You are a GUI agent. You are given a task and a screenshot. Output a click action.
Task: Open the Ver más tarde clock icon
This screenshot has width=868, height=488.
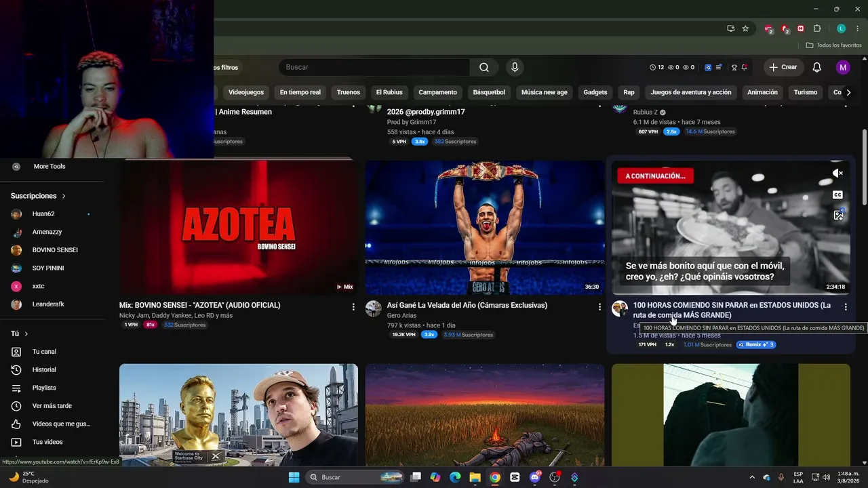(x=16, y=406)
